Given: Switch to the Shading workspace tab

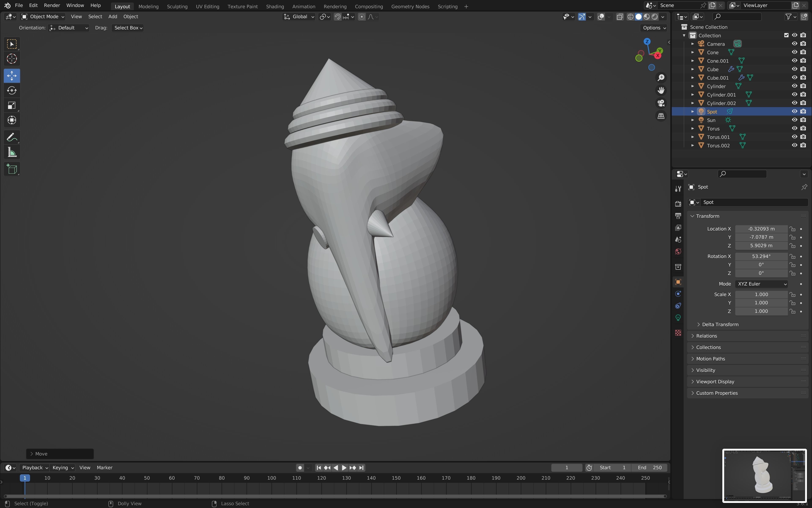Looking at the screenshot, I should [275, 6].
